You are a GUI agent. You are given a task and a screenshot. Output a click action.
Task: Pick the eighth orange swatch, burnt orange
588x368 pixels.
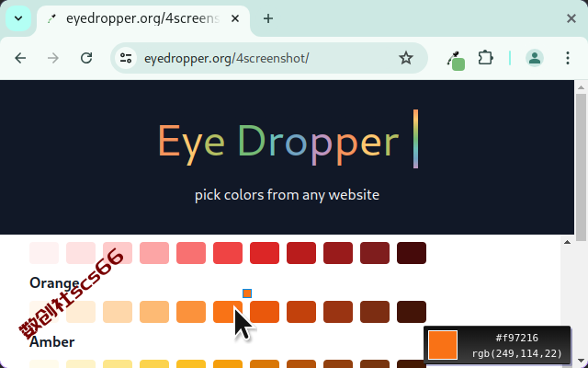(x=301, y=312)
